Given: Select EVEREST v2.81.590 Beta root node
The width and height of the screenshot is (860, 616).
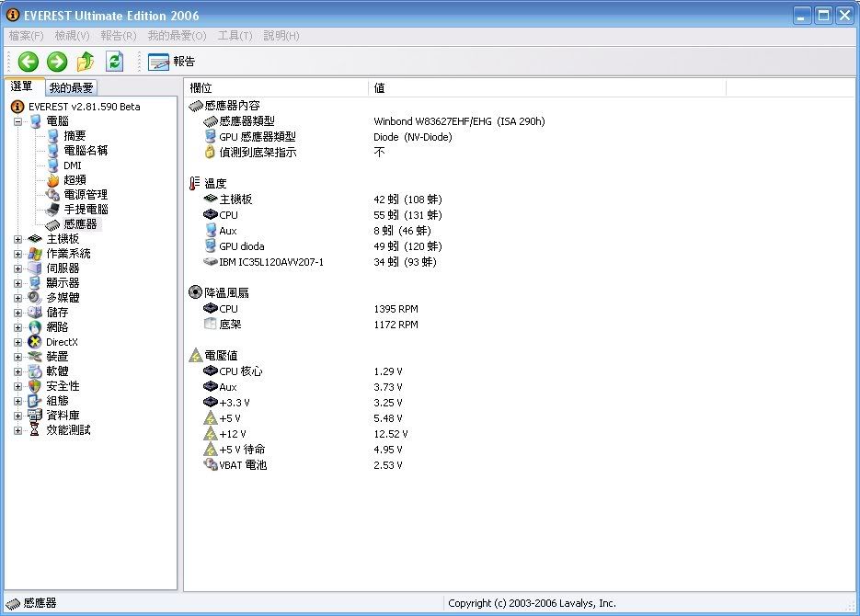Looking at the screenshot, I should point(84,107).
